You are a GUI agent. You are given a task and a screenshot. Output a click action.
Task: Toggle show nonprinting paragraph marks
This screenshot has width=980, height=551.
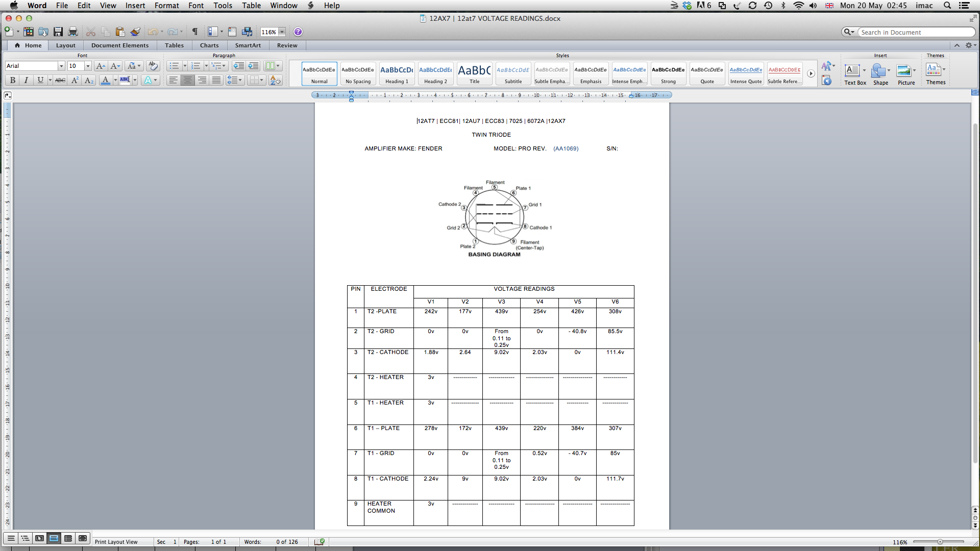[195, 32]
